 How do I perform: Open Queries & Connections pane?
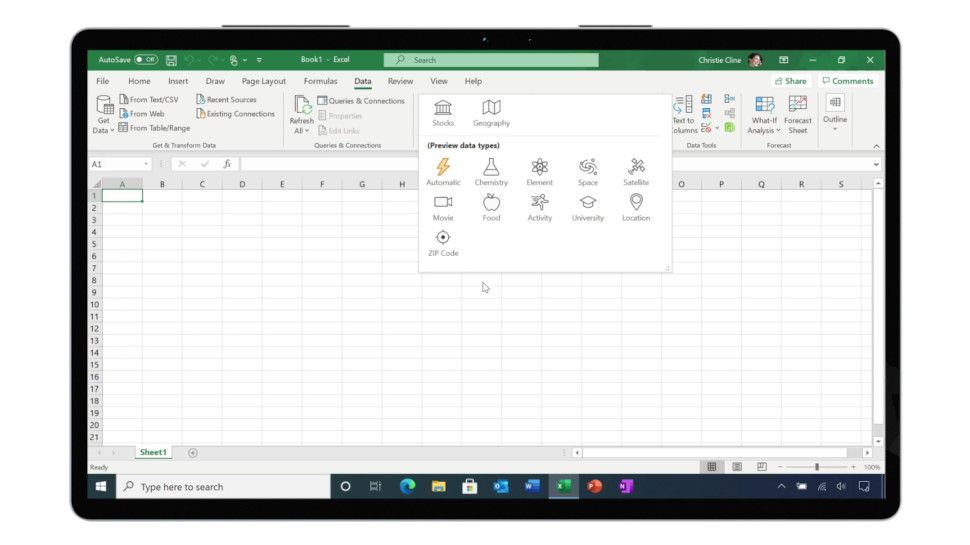click(361, 100)
